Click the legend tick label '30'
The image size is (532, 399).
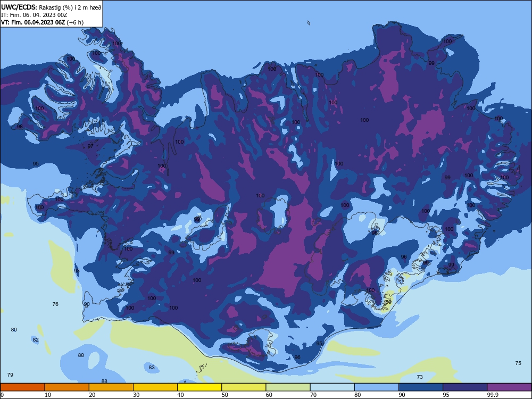tap(136, 395)
